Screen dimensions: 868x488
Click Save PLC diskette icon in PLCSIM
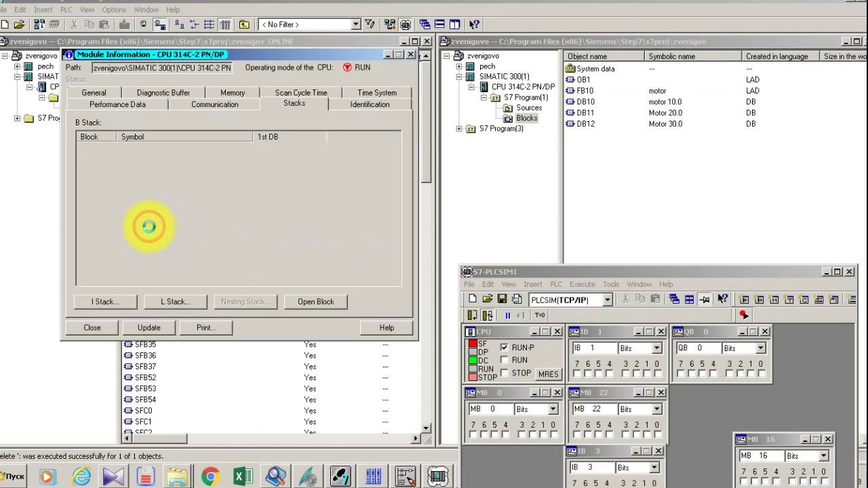click(x=502, y=299)
